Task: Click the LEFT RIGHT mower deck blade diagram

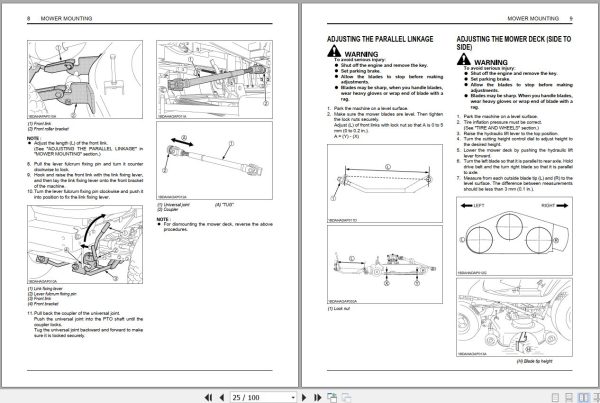Action: (x=514, y=236)
